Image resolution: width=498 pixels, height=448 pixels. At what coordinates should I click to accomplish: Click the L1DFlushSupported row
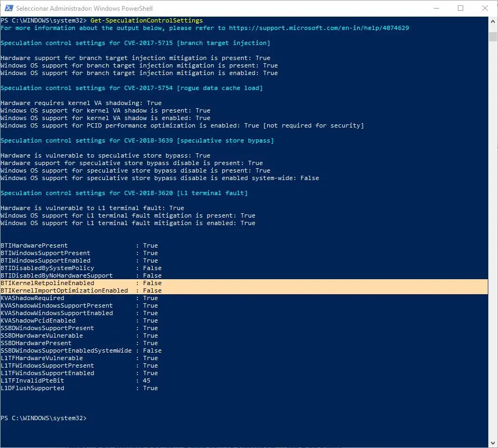pos(79,389)
